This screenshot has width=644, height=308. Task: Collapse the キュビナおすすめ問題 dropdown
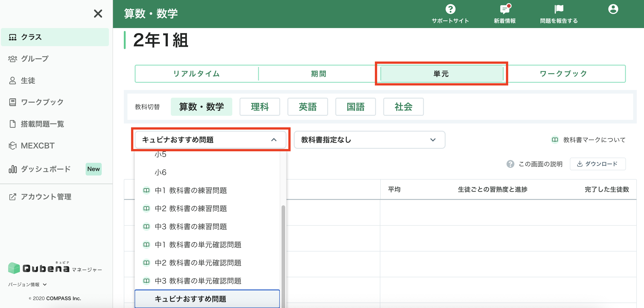(x=211, y=140)
